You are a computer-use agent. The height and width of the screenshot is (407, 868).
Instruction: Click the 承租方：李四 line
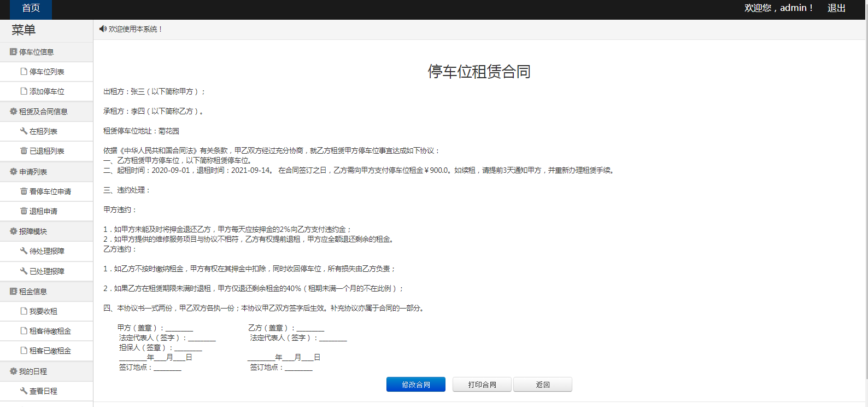pos(154,112)
